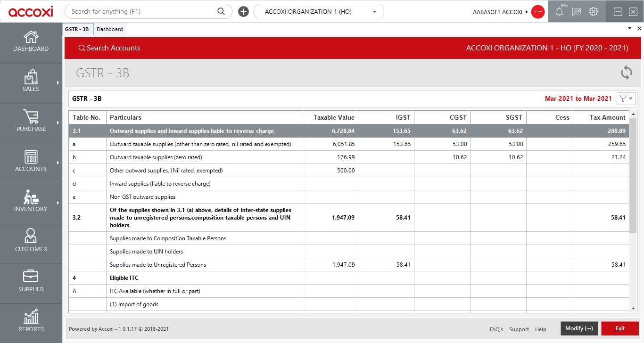The width and height of the screenshot is (644, 343).
Task: Click the IGST column header
Action: coord(386,117)
